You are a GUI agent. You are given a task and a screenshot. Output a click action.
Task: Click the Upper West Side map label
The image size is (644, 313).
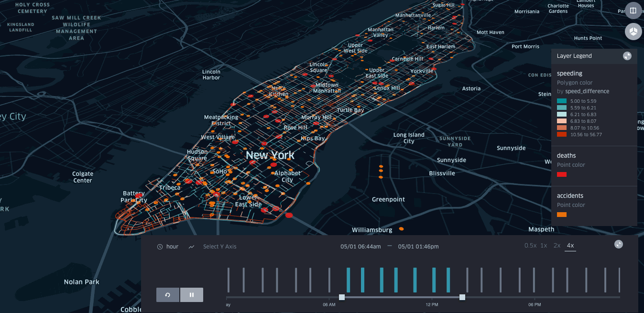click(x=356, y=48)
